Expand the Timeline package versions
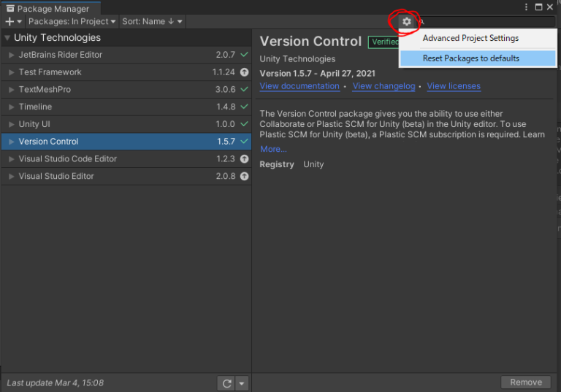Image resolution: width=561 pixels, height=392 pixels. (x=11, y=107)
